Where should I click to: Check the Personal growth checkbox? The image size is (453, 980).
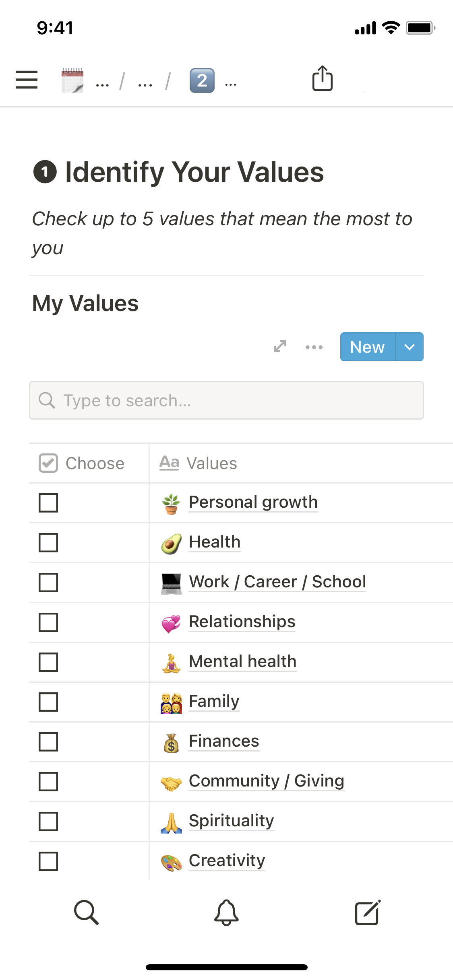48,503
